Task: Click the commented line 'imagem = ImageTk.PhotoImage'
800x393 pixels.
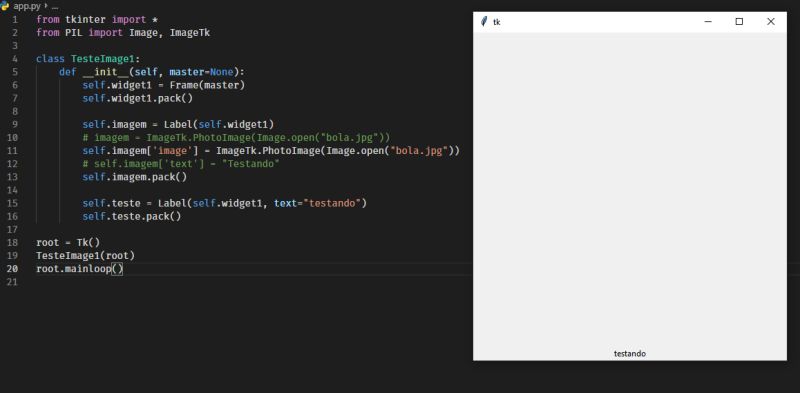Action: click(237, 137)
